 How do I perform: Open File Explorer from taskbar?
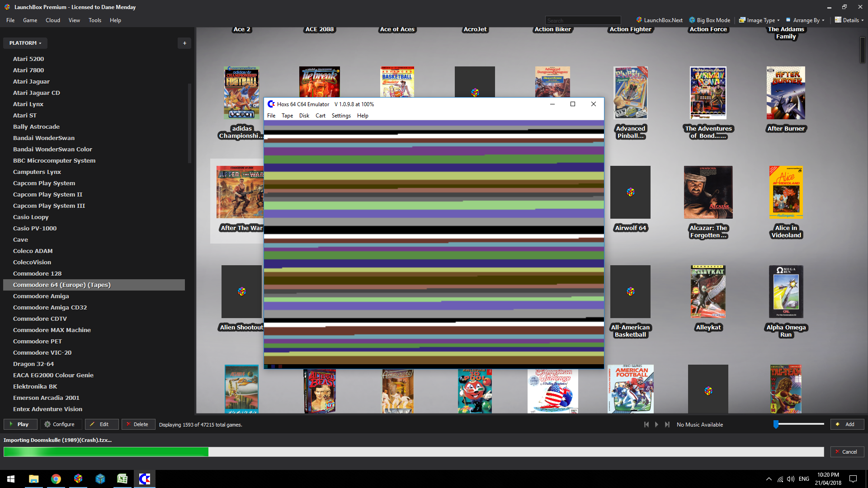33,479
